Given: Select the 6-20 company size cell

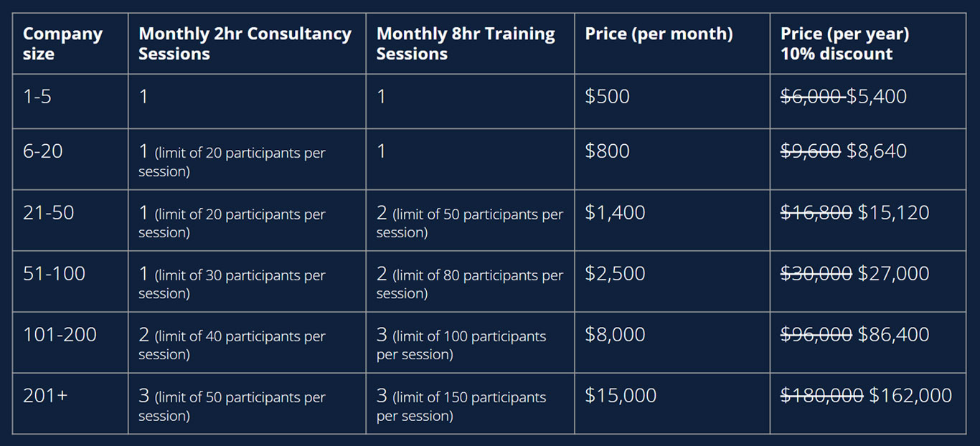Looking at the screenshot, I should tap(42, 151).
